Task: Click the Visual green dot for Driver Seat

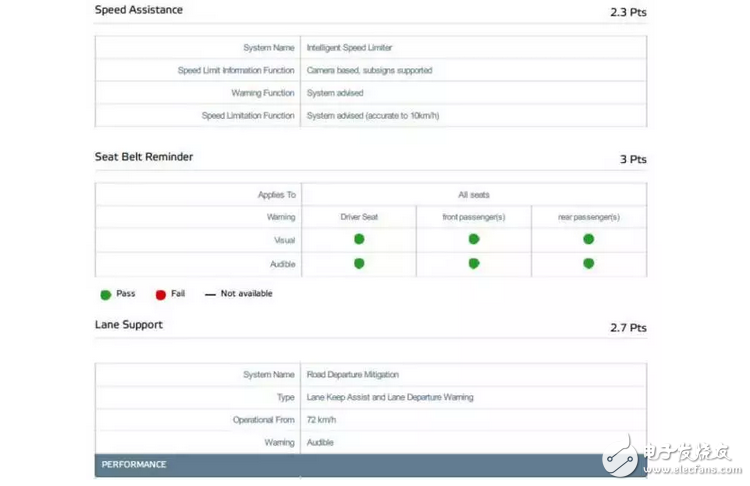Action: [359, 239]
